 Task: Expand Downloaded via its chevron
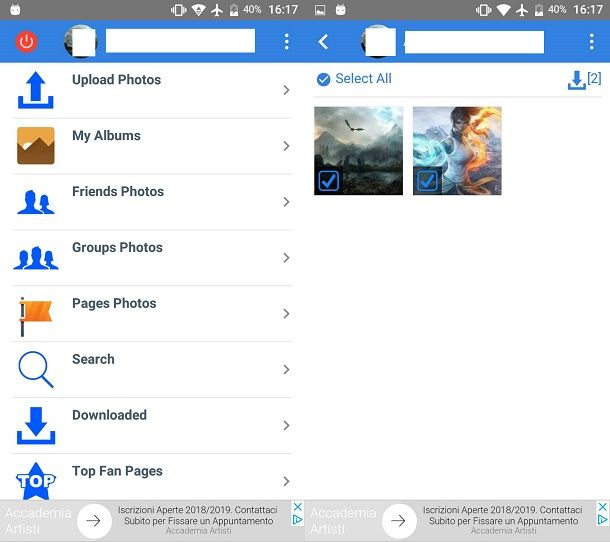287,425
